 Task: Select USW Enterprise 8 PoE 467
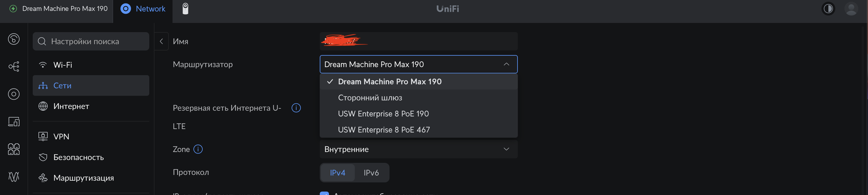click(x=384, y=130)
